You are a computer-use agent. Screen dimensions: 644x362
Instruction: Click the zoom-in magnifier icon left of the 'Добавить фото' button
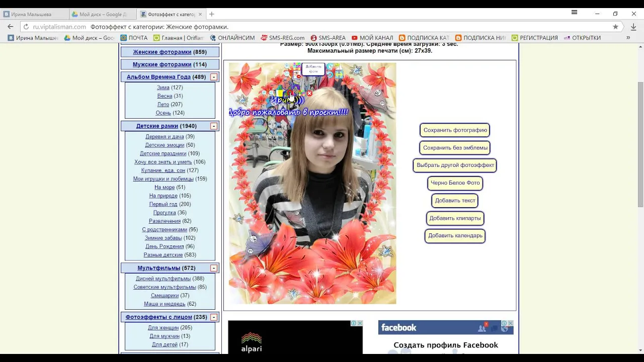(x=288, y=66)
